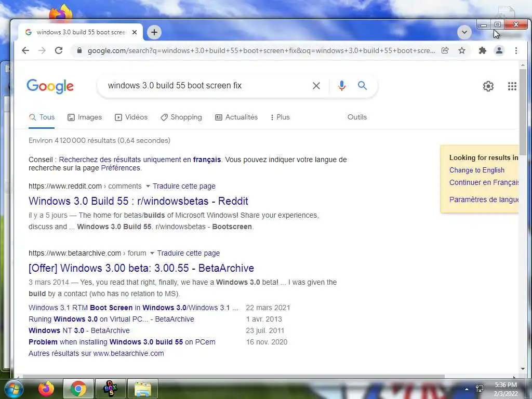This screenshot has height=399, width=532.
Task: Open Windows 3.1 RTM Boot Screen sublink
Action: click(134, 308)
